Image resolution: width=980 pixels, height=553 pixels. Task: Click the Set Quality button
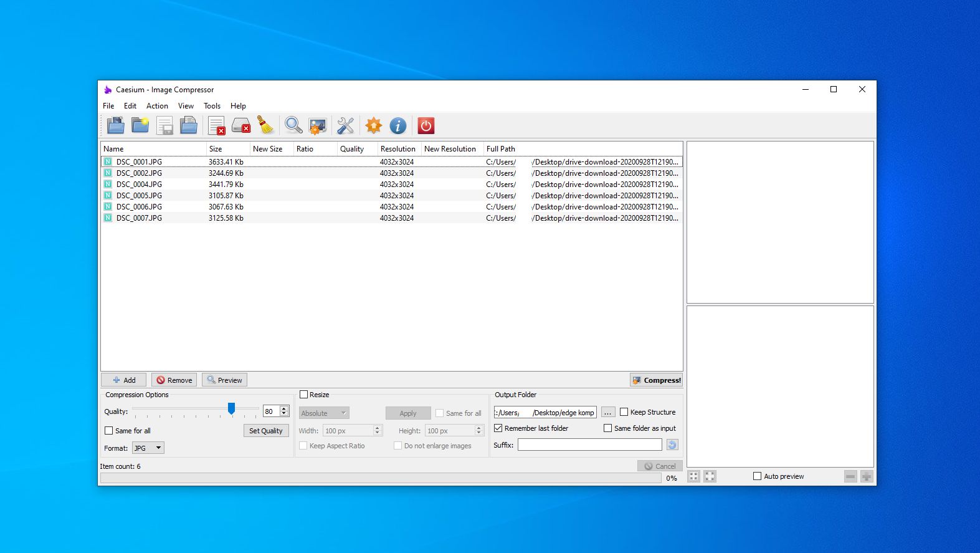point(266,431)
